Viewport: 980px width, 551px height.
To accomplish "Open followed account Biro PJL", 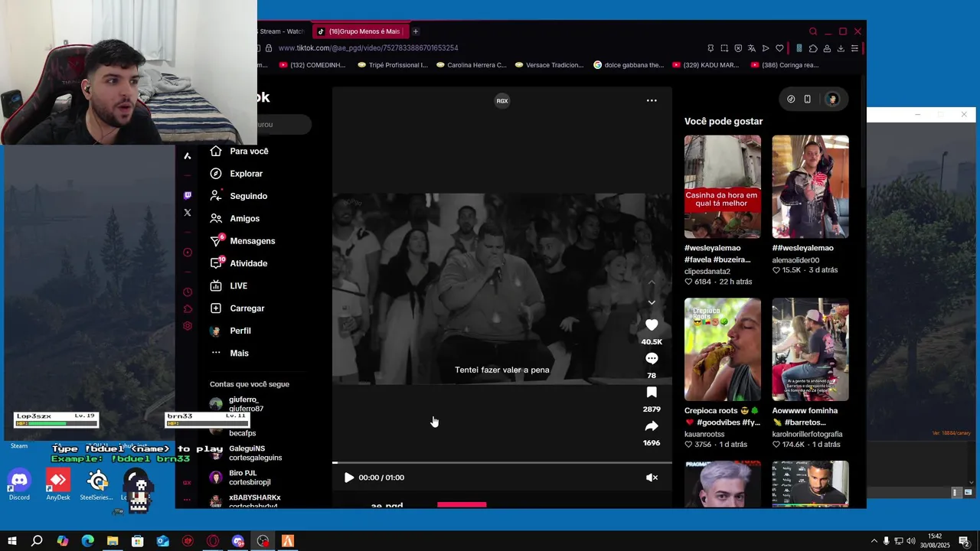I will pyautogui.click(x=240, y=478).
